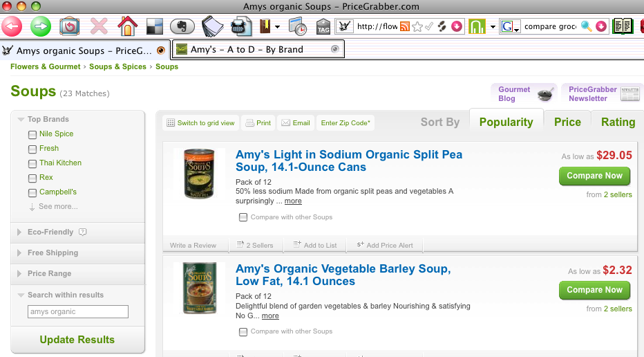Open Google search engine selector dropdown
This screenshot has height=357, width=644.
(x=511, y=27)
